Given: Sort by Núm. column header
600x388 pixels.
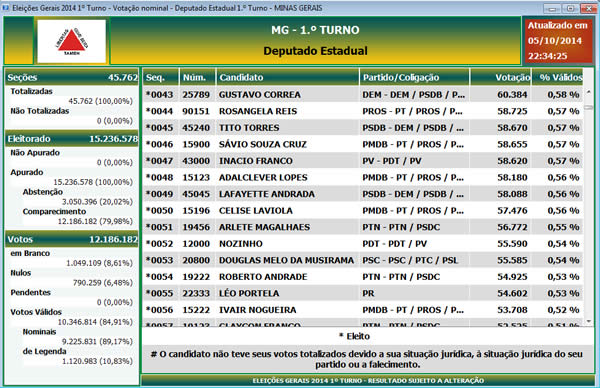Looking at the screenshot, I should [x=197, y=77].
